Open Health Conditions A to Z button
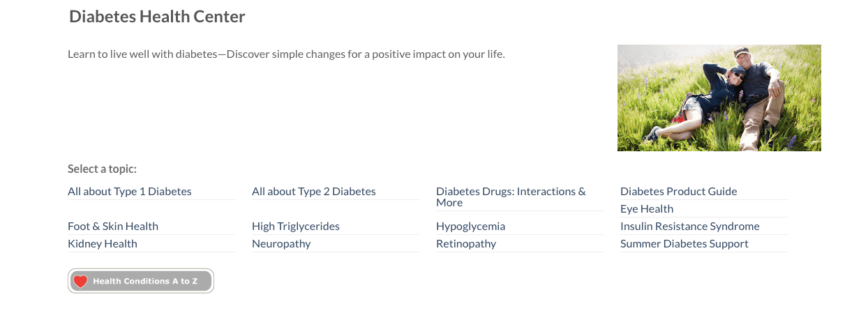Viewport: 868px width, 329px height. [x=141, y=281]
